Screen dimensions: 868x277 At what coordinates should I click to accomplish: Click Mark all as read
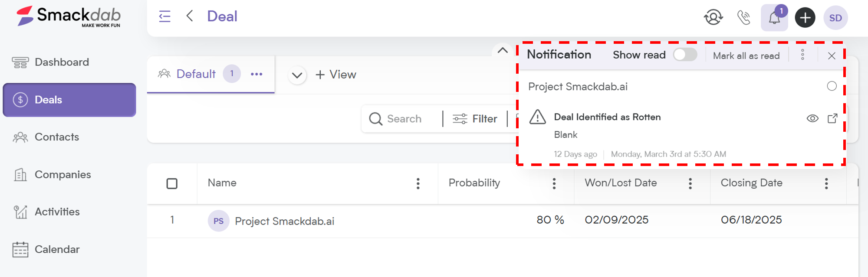pos(746,55)
